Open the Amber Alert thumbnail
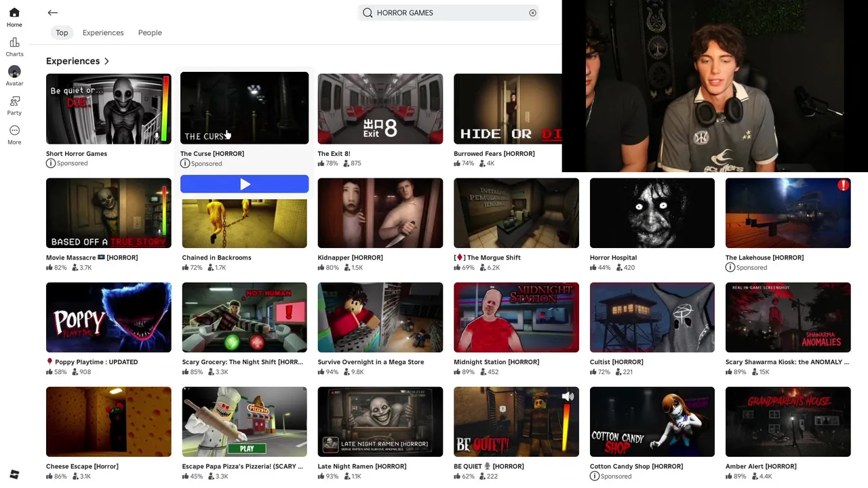This screenshot has width=868, height=488. 788,422
